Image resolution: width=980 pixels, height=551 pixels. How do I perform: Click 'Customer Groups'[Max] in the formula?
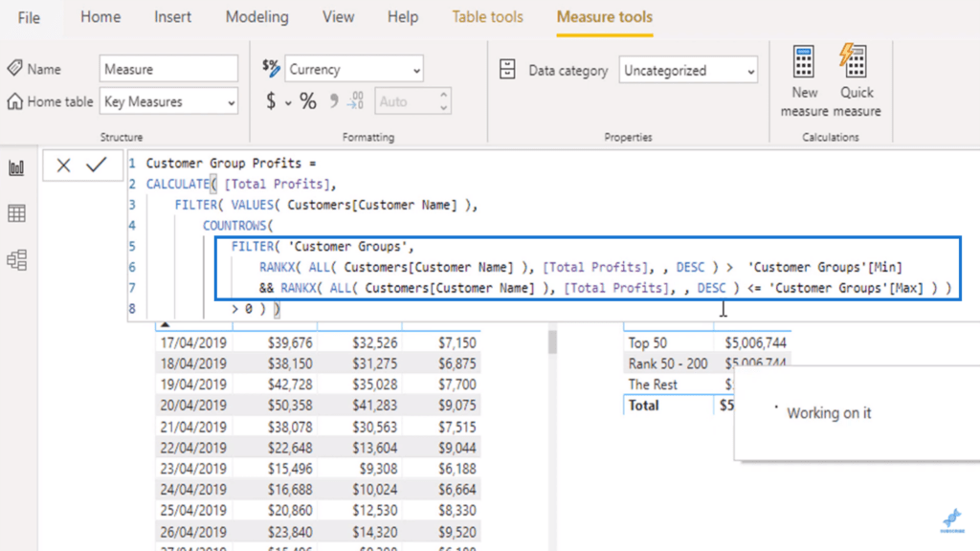click(846, 288)
